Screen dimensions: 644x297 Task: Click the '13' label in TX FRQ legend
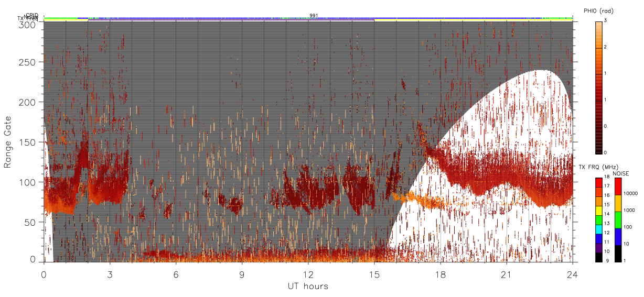click(x=607, y=223)
